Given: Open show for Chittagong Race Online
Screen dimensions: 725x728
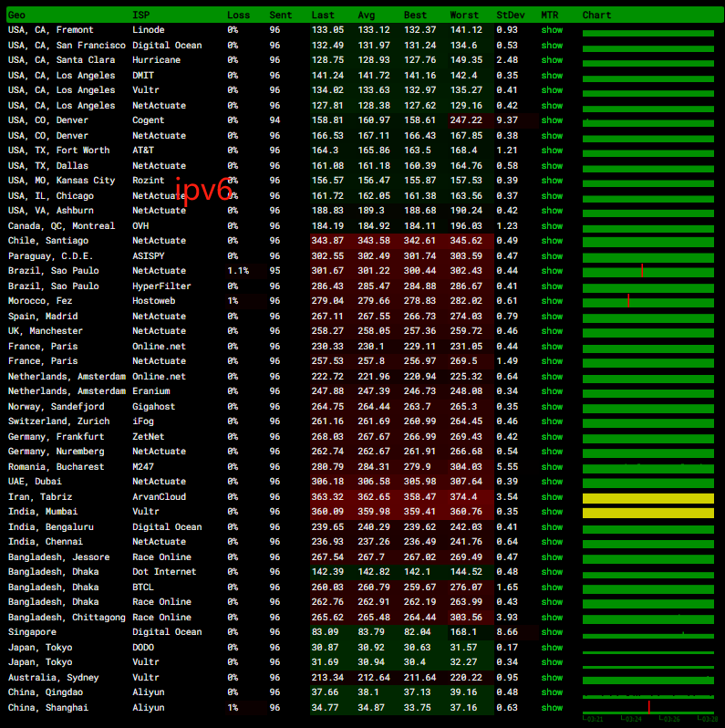Looking at the screenshot, I should tap(552, 617).
